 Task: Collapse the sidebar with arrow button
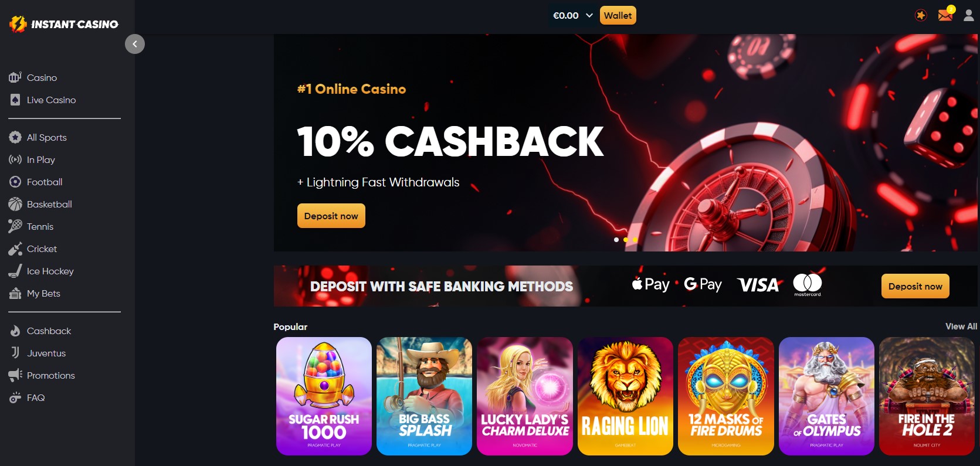tap(135, 44)
